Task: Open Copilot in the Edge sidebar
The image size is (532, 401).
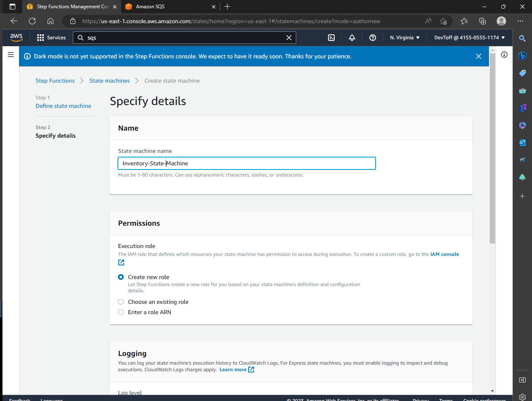Action: coord(522,55)
